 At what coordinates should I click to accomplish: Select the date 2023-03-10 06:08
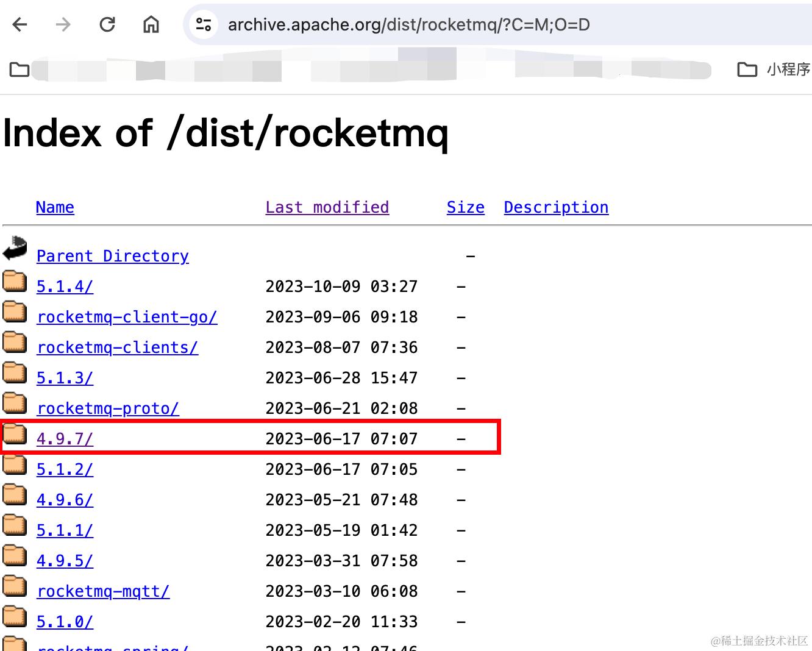coord(341,591)
